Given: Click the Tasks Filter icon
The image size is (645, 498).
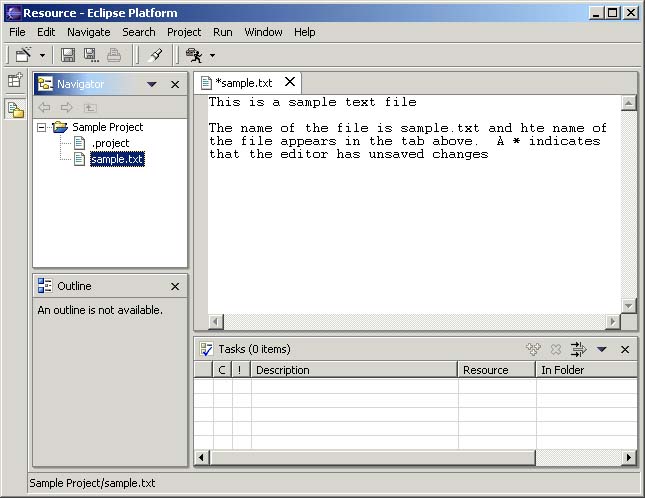Looking at the screenshot, I should 578,349.
